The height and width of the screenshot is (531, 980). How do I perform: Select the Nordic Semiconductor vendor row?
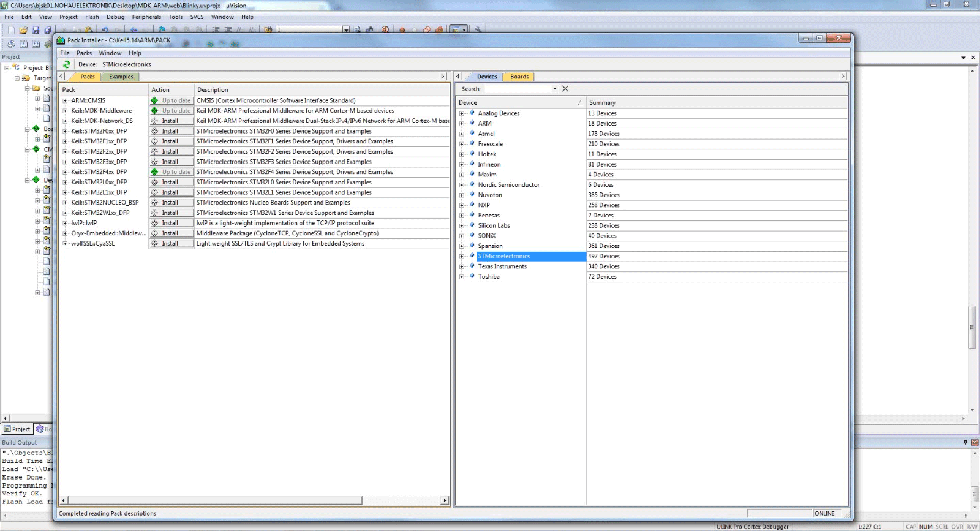click(508, 185)
